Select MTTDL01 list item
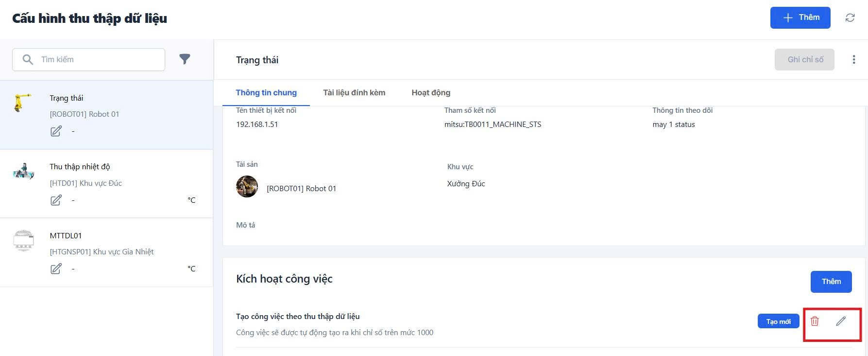 click(x=106, y=252)
